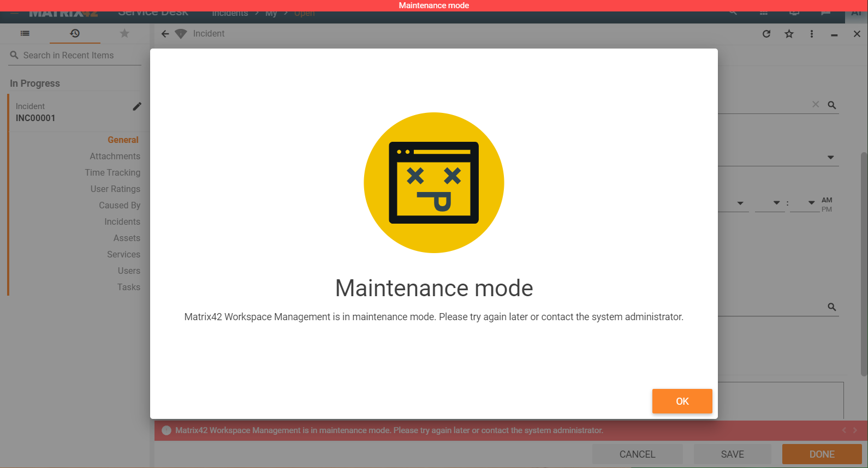Toggle the AM/PM selector

[827, 205]
